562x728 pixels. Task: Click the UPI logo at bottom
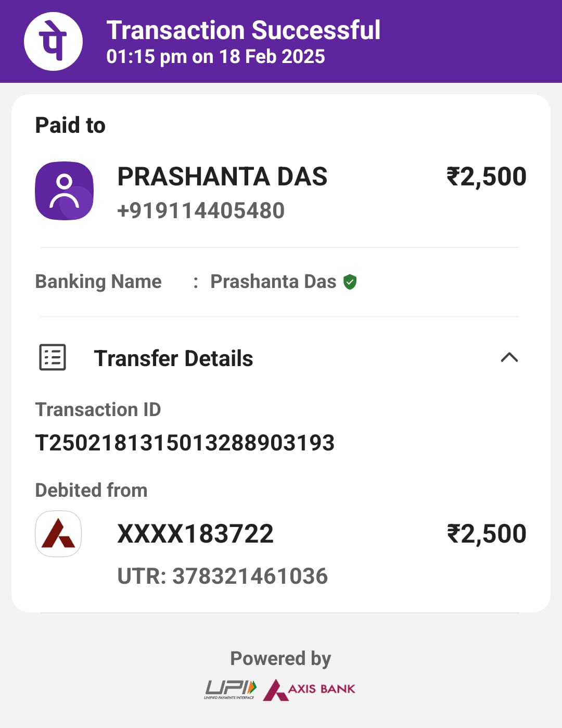point(231,689)
